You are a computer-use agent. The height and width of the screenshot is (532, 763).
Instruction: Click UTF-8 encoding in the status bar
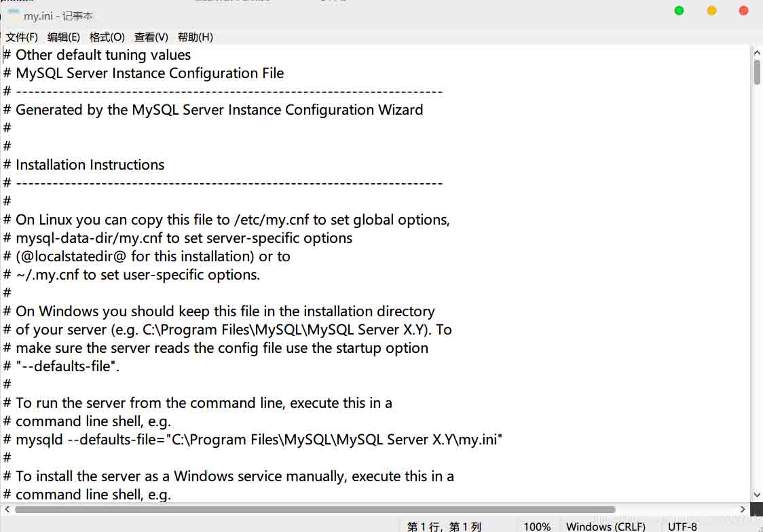click(x=682, y=527)
